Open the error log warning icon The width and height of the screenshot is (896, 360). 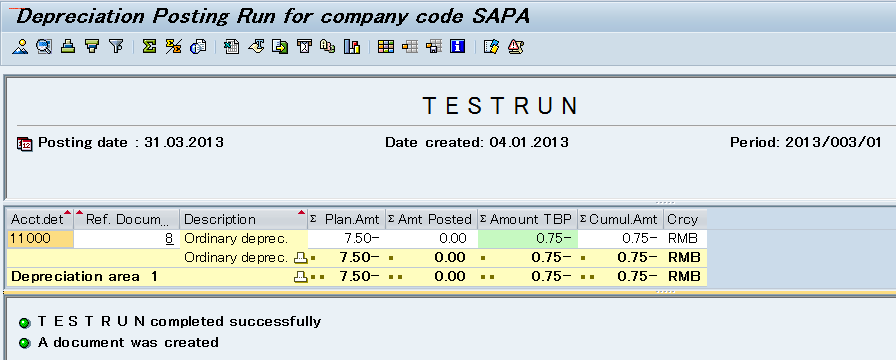pyautogui.click(x=515, y=47)
